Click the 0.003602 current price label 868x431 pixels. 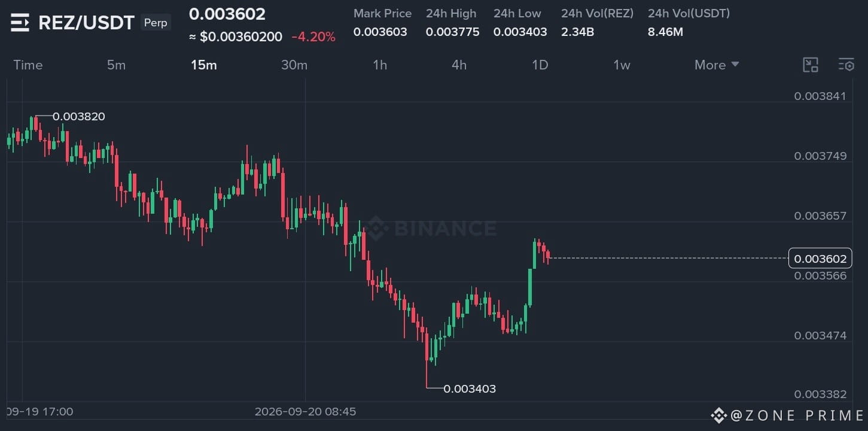click(820, 259)
